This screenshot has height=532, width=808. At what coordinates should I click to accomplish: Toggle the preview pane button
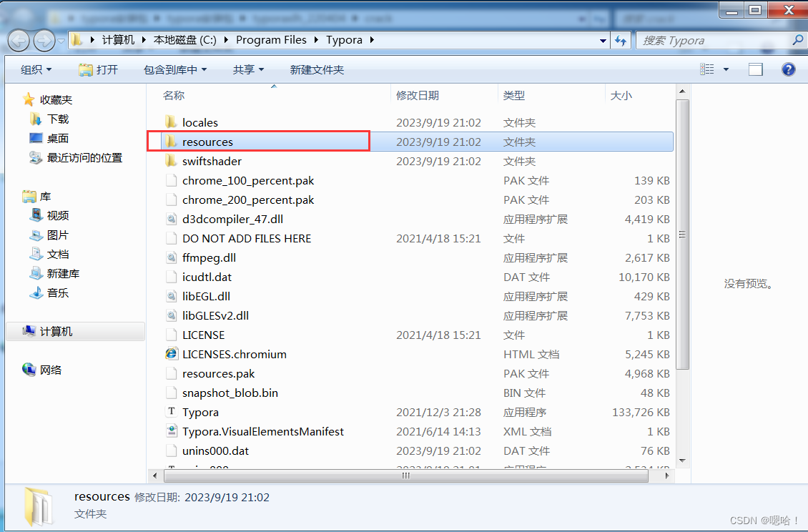coord(755,69)
